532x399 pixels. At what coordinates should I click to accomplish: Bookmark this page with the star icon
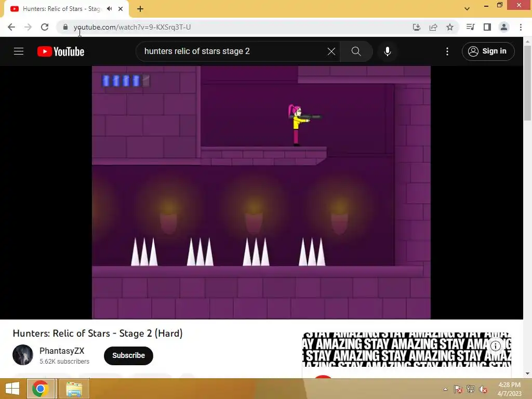[450, 27]
